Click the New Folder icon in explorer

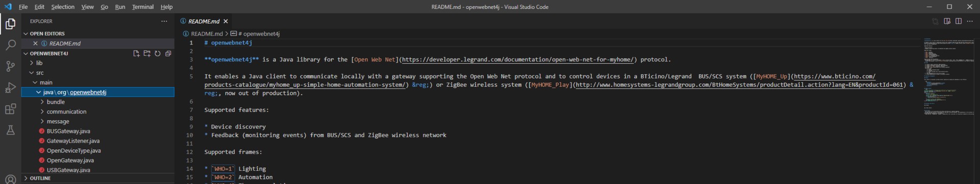tap(147, 53)
